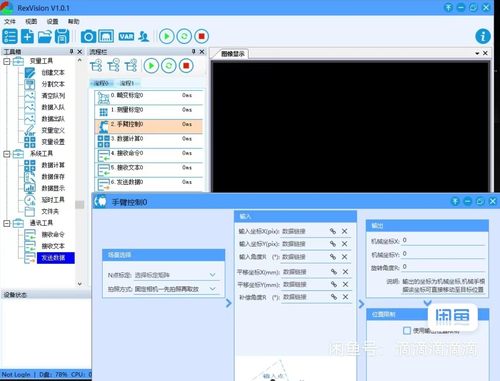Save solution using the floppy disk icon
The height and width of the screenshot is (381, 500).
(62, 36)
